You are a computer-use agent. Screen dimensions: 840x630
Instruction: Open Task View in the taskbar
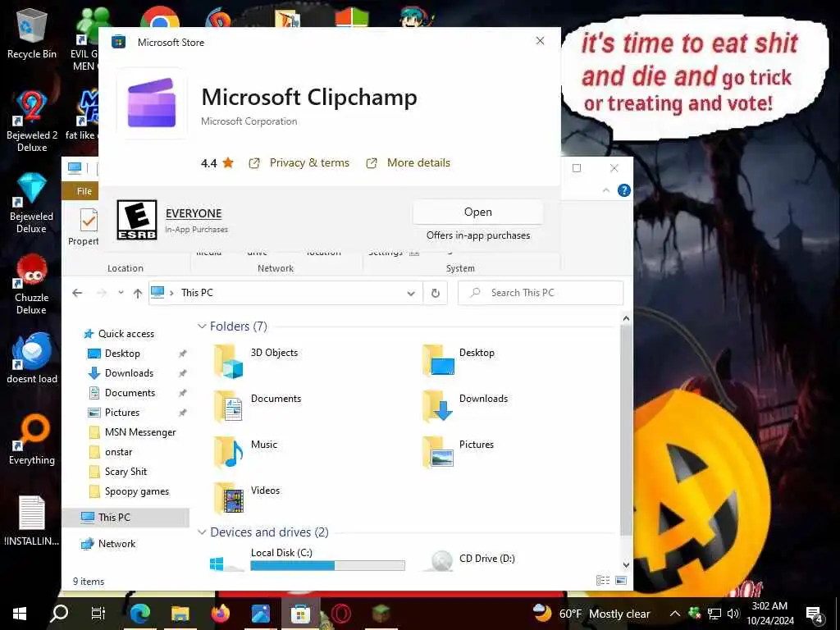98,614
